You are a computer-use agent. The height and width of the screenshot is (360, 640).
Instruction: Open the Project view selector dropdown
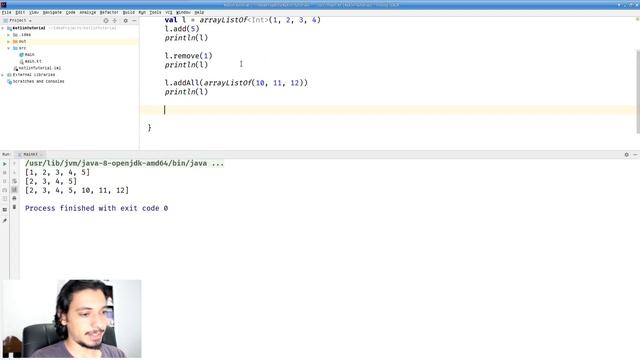pos(18,20)
